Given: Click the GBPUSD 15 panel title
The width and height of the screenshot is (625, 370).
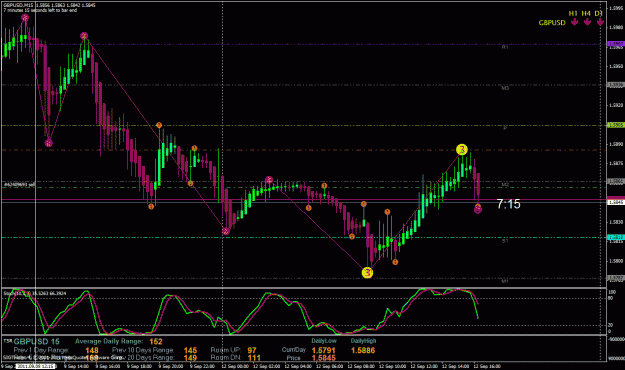Looking at the screenshot, I should [x=36, y=342].
